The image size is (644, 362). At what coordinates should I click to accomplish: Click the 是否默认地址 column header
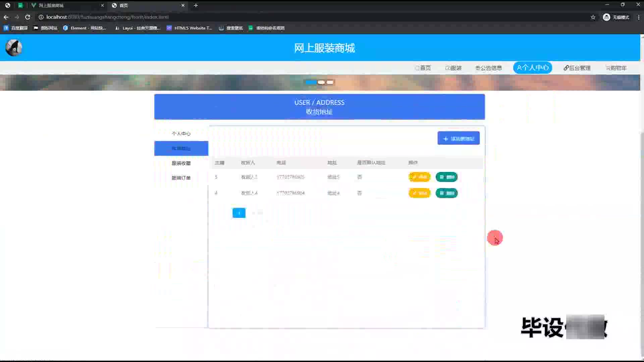[x=371, y=163]
